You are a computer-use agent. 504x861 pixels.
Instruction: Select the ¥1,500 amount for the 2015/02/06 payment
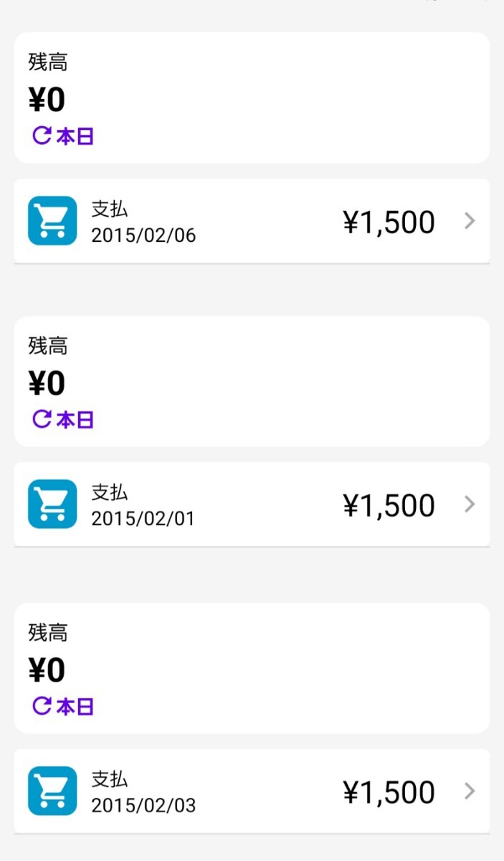pyautogui.click(x=389, y=222)
